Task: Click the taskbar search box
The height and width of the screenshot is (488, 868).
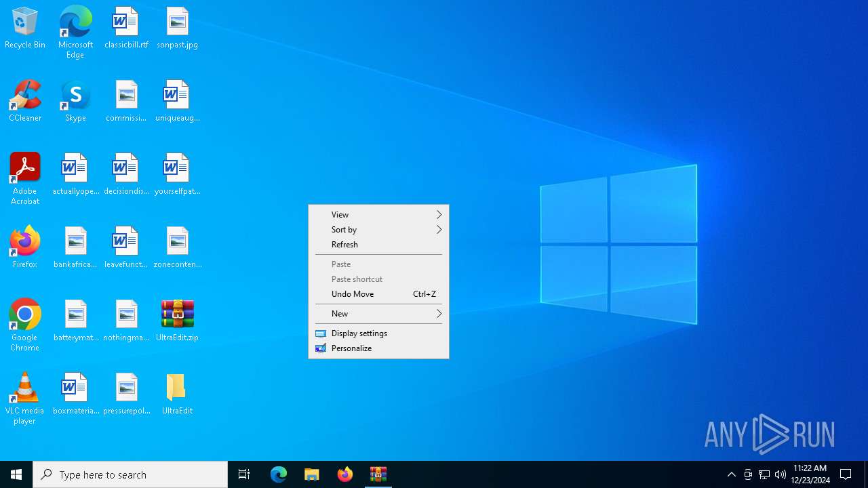Action: click(130, 474)
